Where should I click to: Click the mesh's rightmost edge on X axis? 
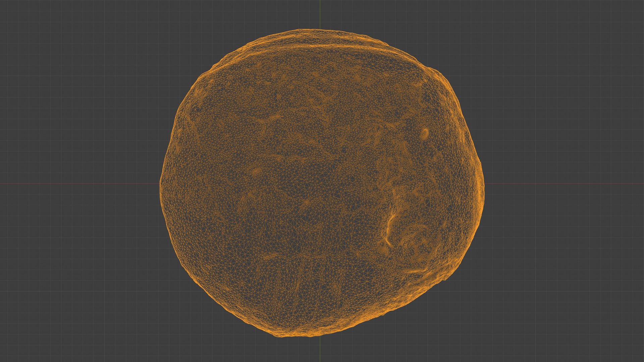[483, 183]
